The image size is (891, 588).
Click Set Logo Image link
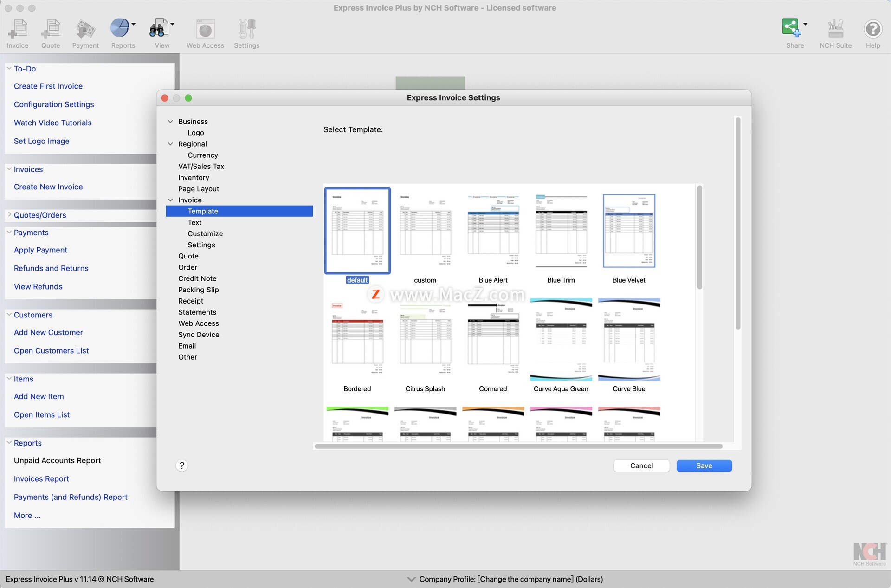42,141
